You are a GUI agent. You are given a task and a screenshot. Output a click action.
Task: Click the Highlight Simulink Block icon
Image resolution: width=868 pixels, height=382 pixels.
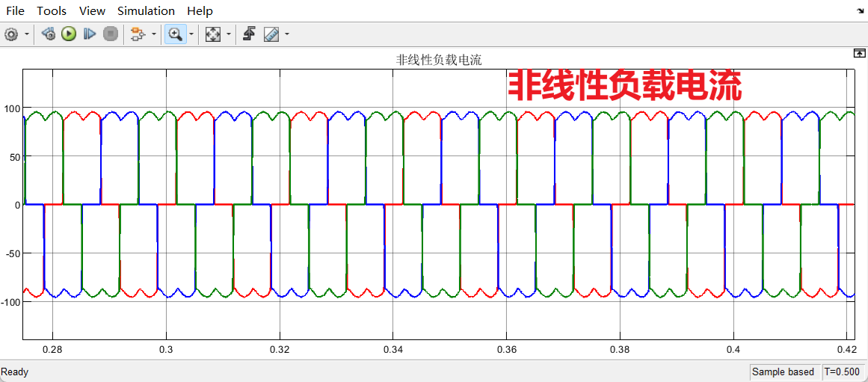[x=137, y=34]
